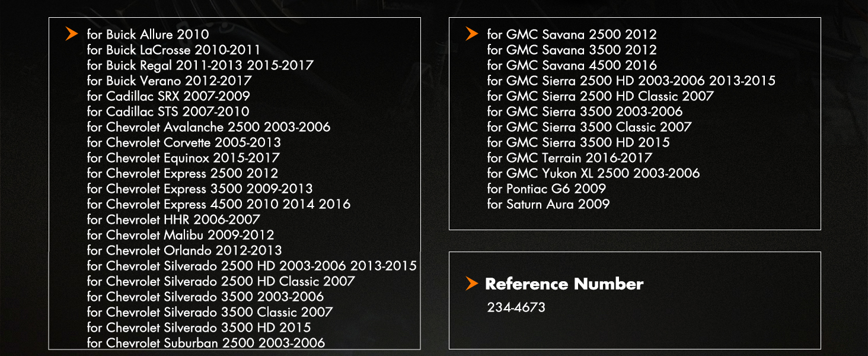Select the GMC Savana 4500 2016 entry
This screenshot has width=868, height=356.
pos(572,65)
